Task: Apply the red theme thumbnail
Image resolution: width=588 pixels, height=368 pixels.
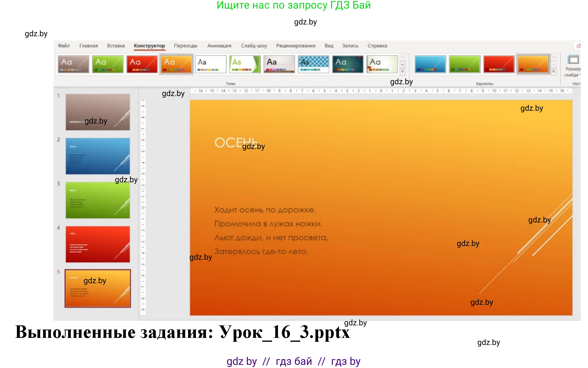Action: (142, 64)
